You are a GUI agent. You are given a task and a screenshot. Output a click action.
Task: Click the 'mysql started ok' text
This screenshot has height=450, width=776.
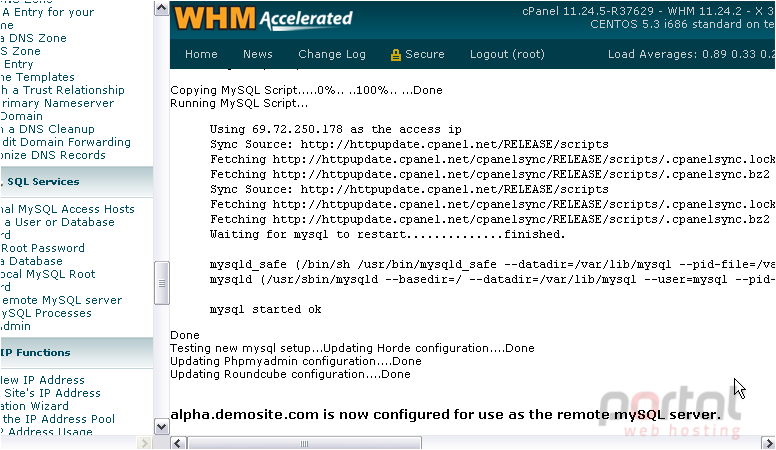pyautogui.click(x=265, y=309)
